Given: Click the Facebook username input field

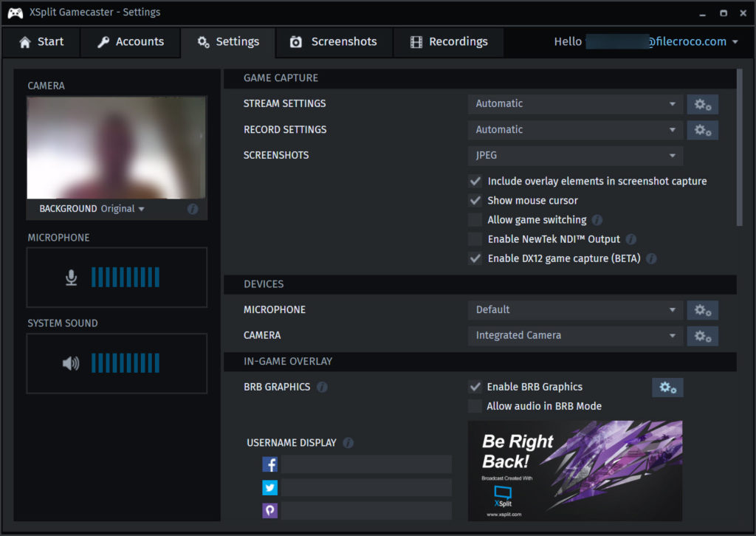Looking at the screenshot, I should [x=366, y=464].
